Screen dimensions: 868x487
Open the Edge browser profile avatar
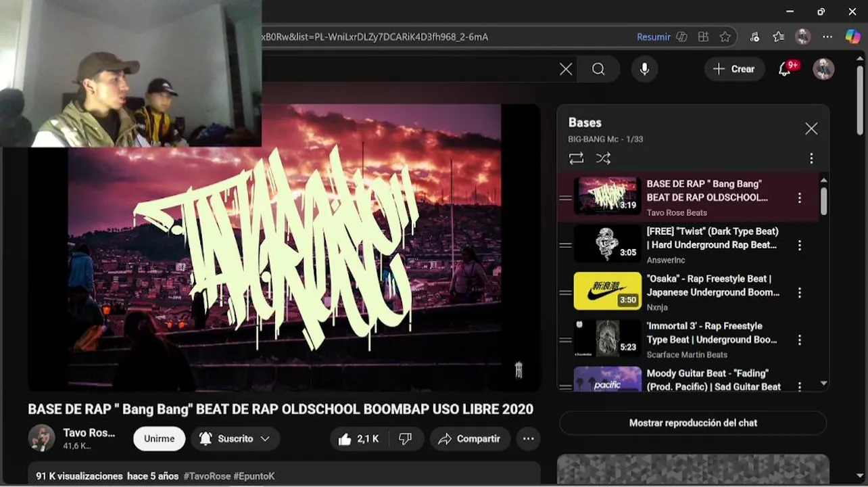coord(803,37)
